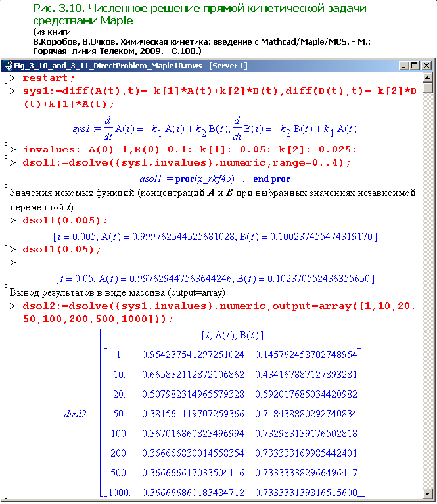Click value 0.367016860823496994 in row 100
This screenshot has width=437, height=504.
click(193, 434)
